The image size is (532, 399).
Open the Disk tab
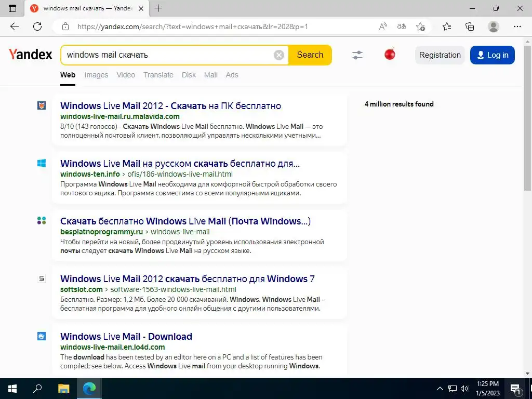pos(189,75)
